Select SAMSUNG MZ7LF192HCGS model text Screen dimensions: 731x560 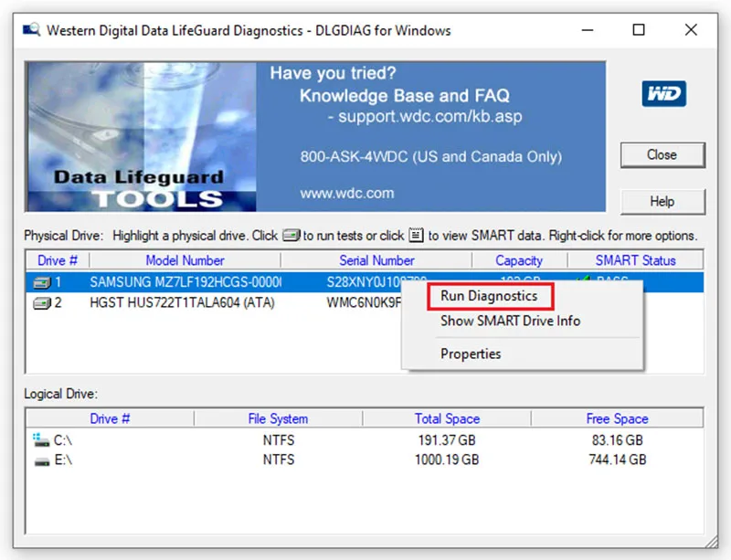[x=185, y=282]
